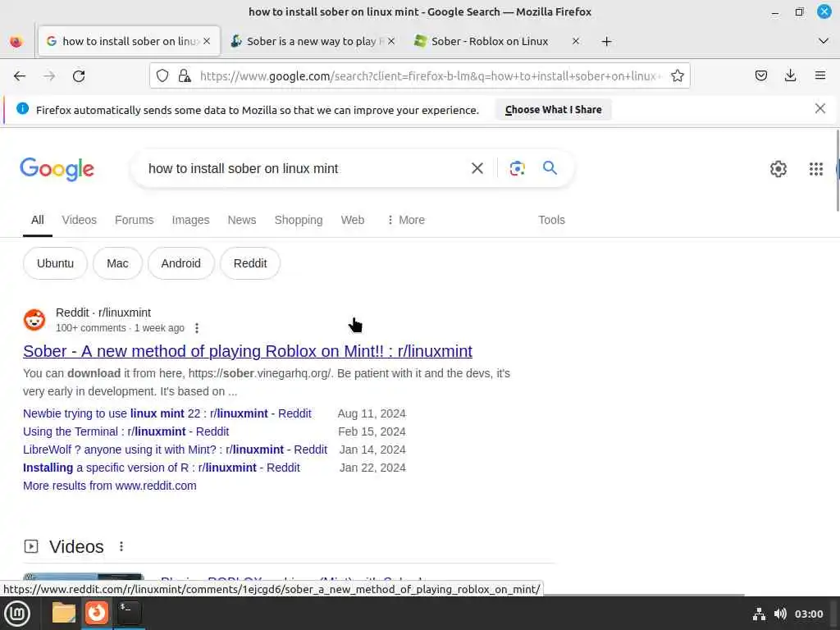This screenshot has width=840, height=630.
Task: Submit search with the magnifier icon
Action: (550, 168)
